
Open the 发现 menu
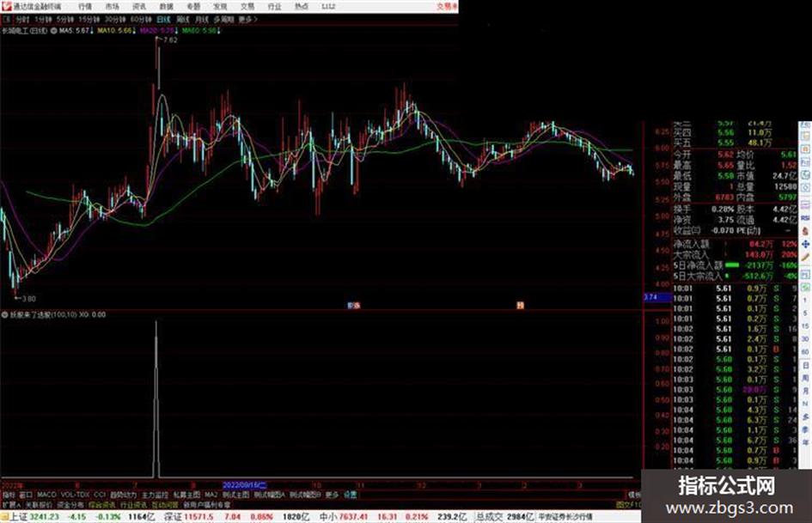220,6
